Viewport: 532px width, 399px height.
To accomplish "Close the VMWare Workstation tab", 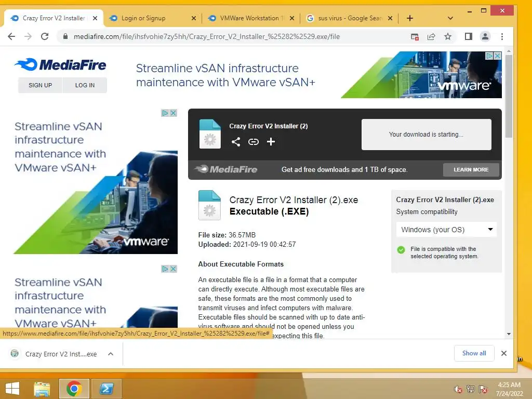I will point(292,18).
